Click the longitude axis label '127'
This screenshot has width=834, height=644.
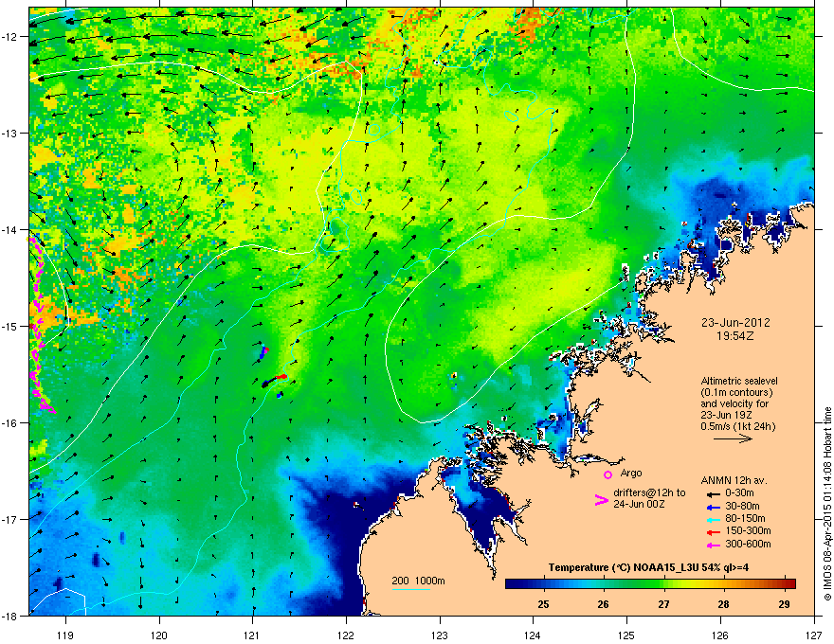pyautogui.click(x=814, y=635)
